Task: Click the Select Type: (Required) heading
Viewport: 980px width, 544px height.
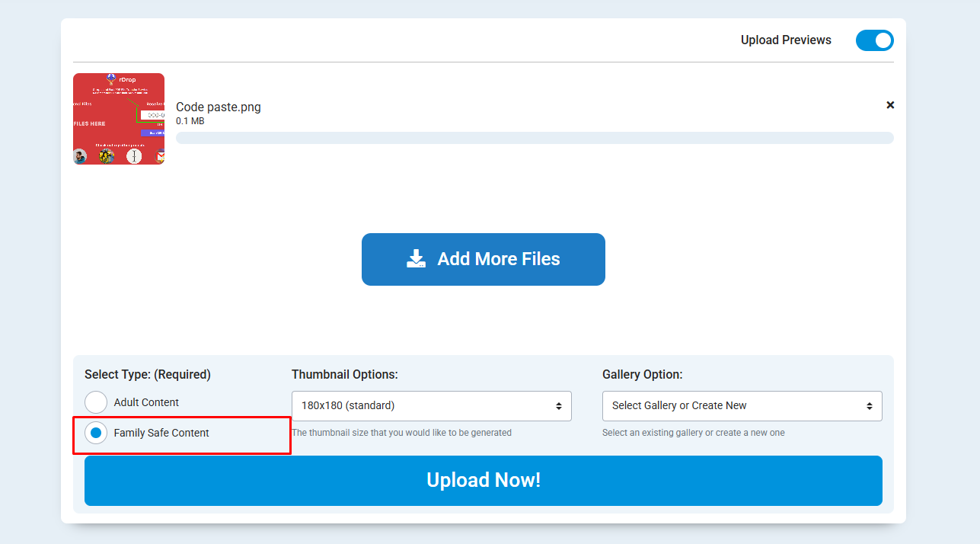Action: coord(148,375)
